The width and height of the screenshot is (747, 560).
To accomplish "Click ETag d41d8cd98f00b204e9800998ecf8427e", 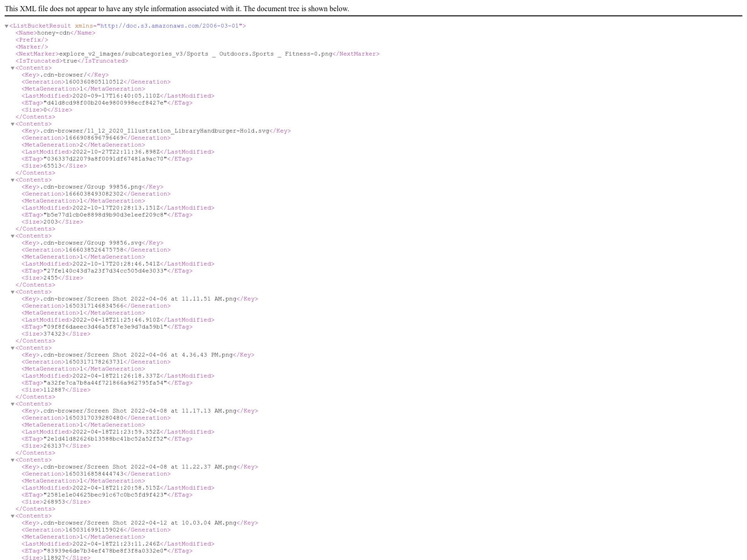I will coord(105,103).
